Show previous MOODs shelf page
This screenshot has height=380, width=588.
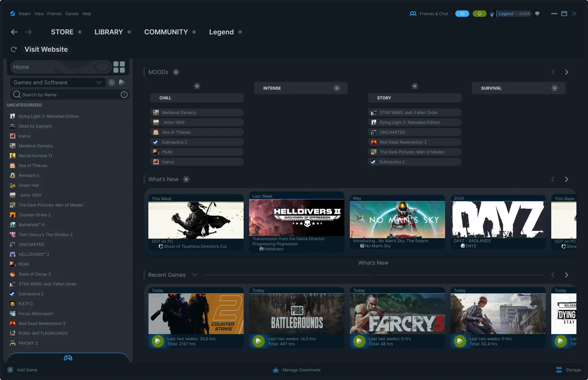(553, 72)
